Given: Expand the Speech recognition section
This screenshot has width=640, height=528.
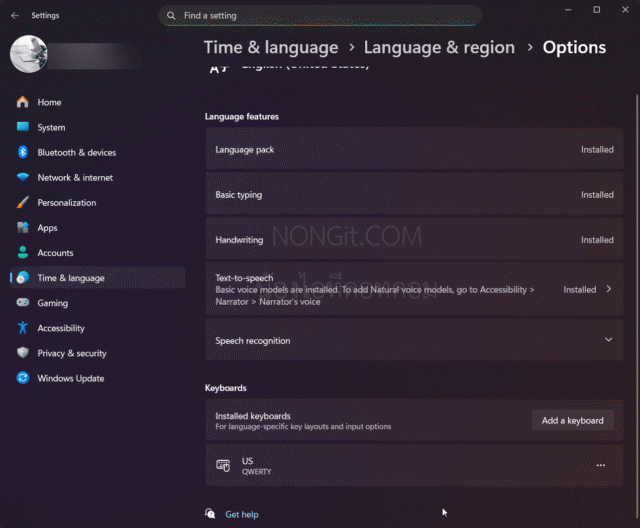Looking at the screenshot, I should (609, 339).
